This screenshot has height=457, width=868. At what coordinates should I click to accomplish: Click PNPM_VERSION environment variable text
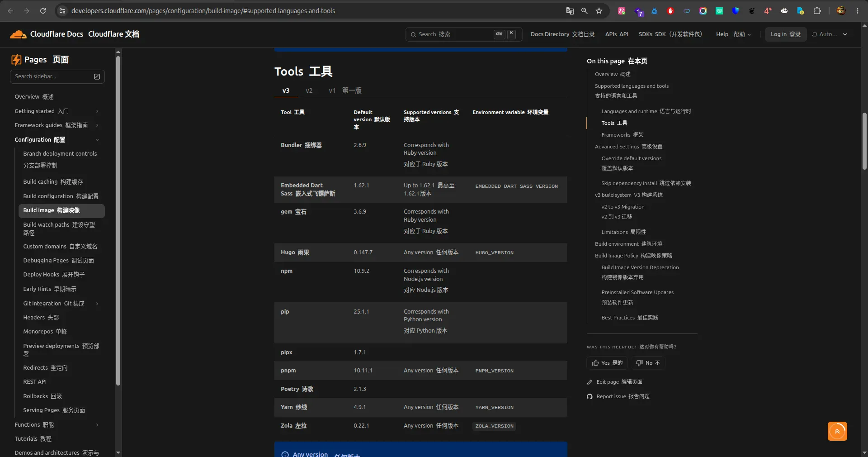click(x=494, y=371)
